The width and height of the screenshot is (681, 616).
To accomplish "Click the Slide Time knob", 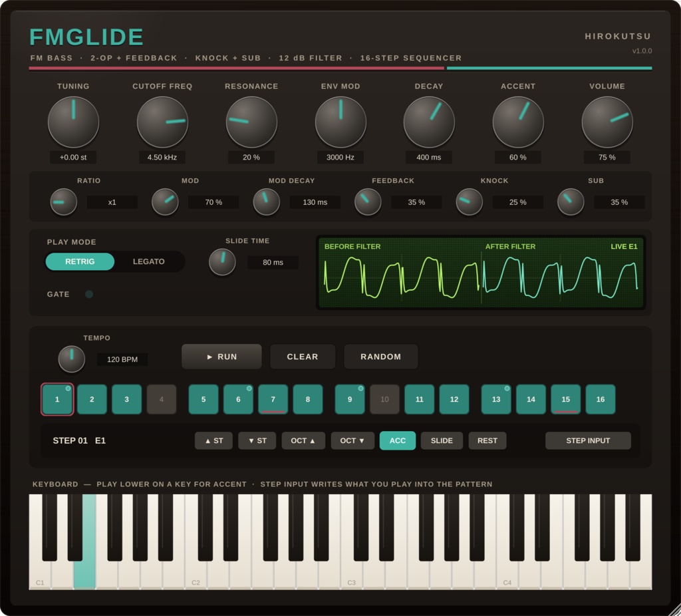I will coord(222,262).
